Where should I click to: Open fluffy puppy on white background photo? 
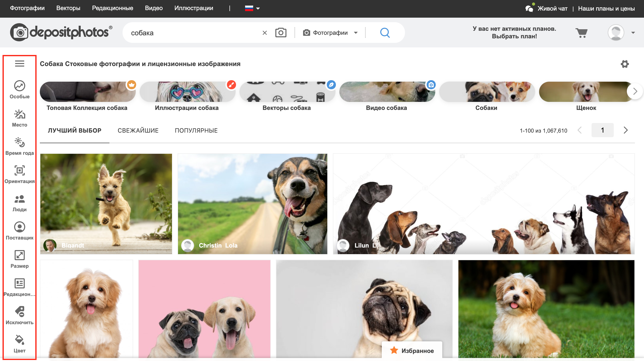pos(86,309)
